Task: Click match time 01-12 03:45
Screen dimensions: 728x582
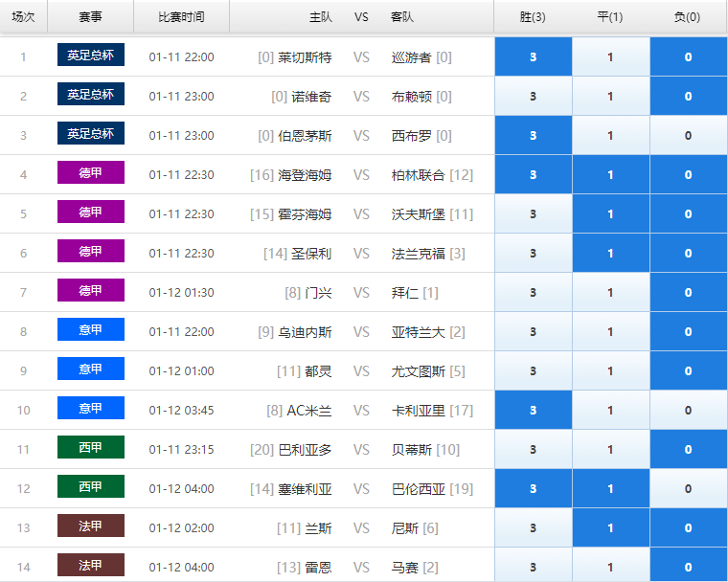Action: tap(182, 411)
